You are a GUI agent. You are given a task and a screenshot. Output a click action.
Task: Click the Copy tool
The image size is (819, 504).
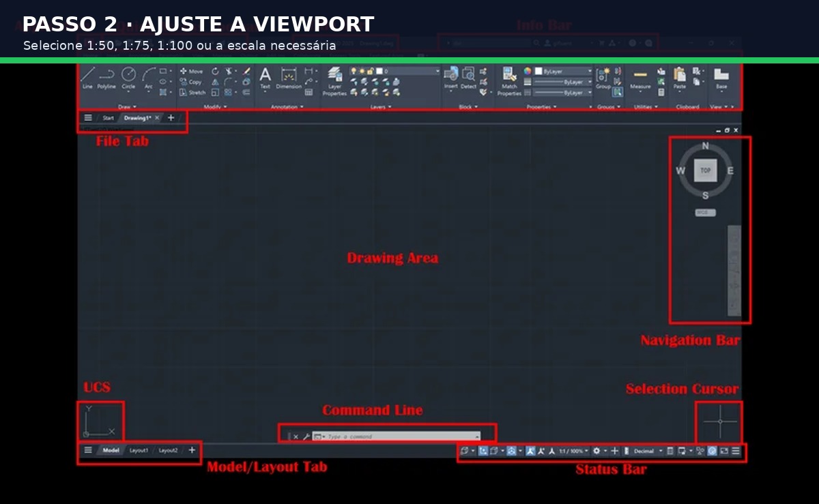[190, 82]
